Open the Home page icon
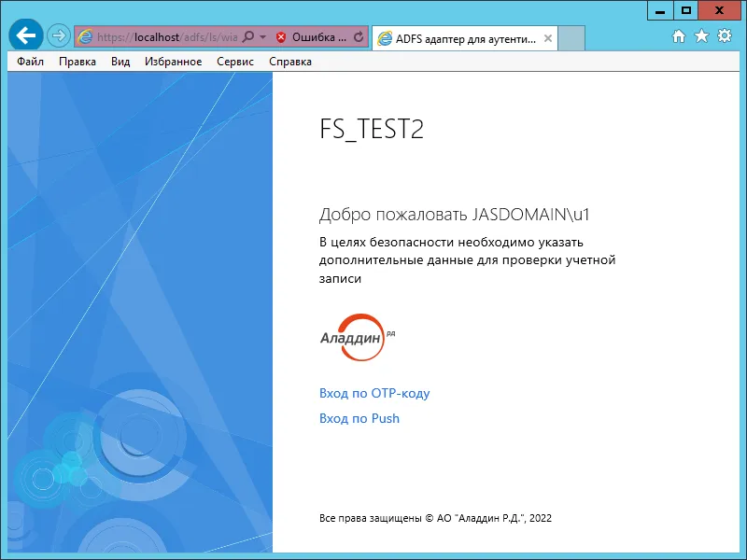Screen dimensions: 747x560 [x=679, y=36]
